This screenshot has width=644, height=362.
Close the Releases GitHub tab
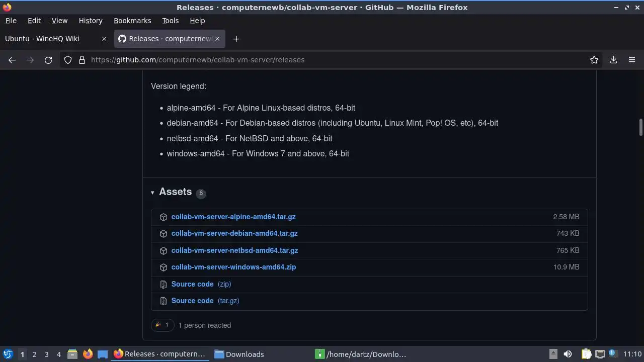(x=217, y=39)
